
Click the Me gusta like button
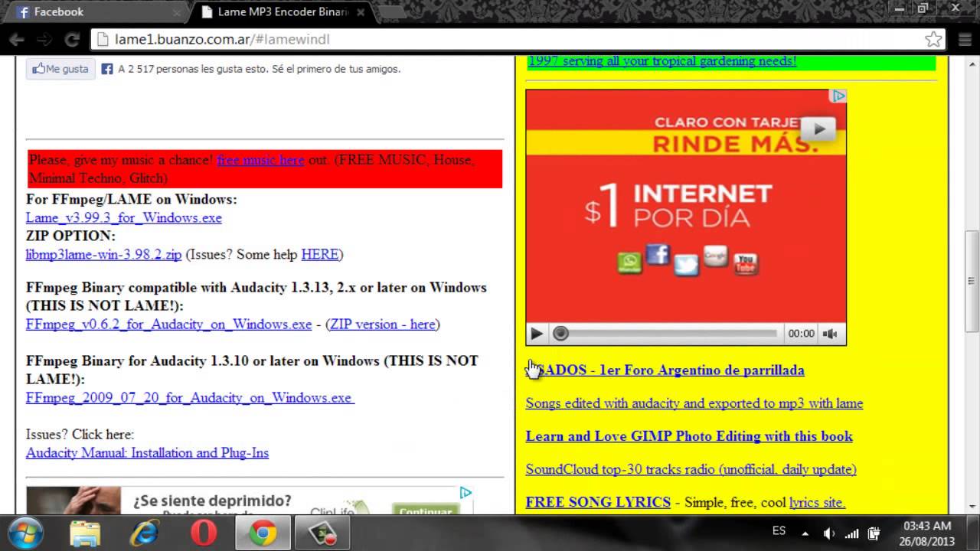pos(60,69)
